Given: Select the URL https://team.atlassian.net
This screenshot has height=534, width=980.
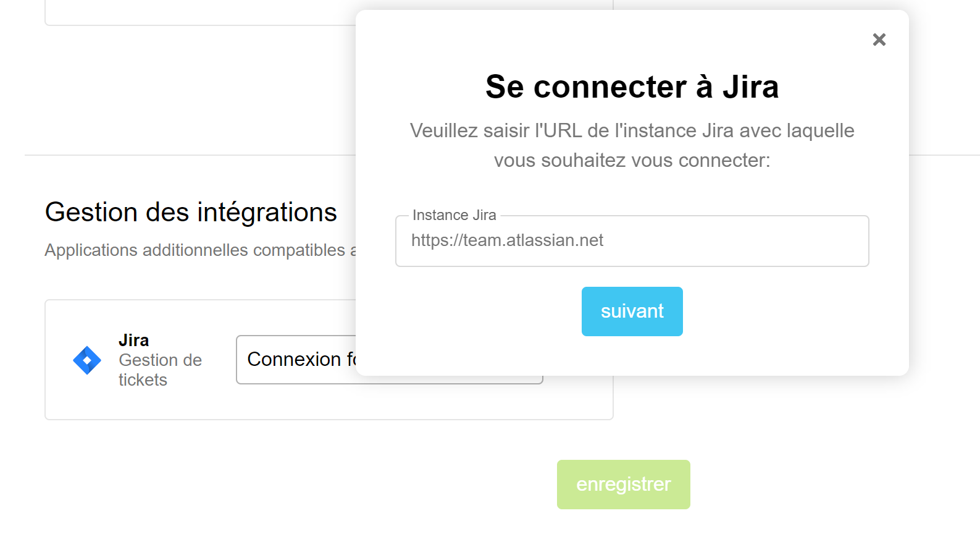Looking at the screenshot, I should click(x=507, y=240).
